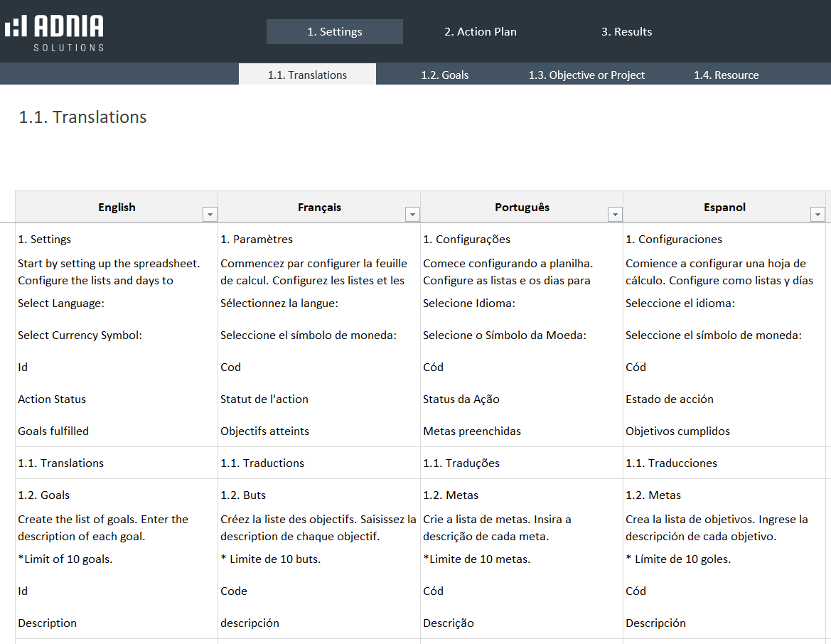831x644 pixels.
Task: Select the 1.1. Translations sub-tab
Action: tap(307, 75)
